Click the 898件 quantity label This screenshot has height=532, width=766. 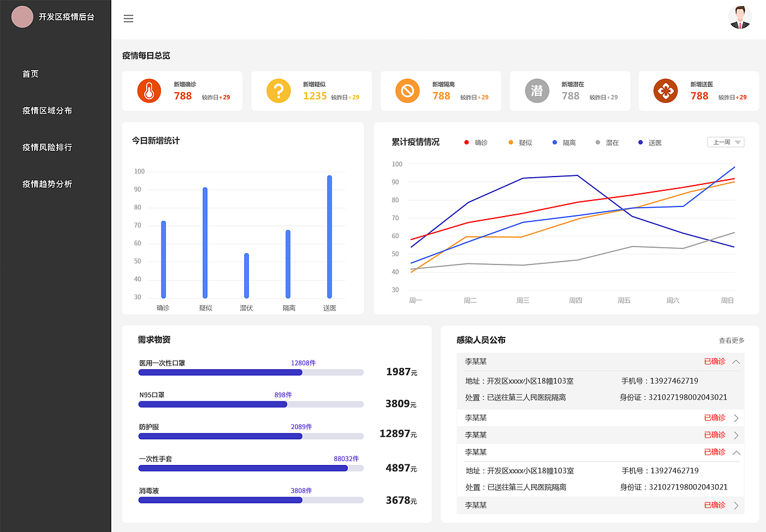pos(283,395)
